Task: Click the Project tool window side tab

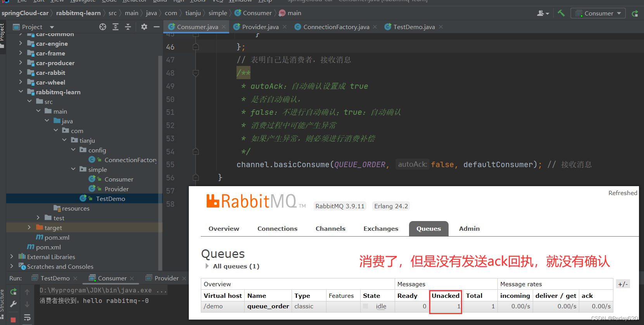Action: pyautogui.click(x=2, y=35)
